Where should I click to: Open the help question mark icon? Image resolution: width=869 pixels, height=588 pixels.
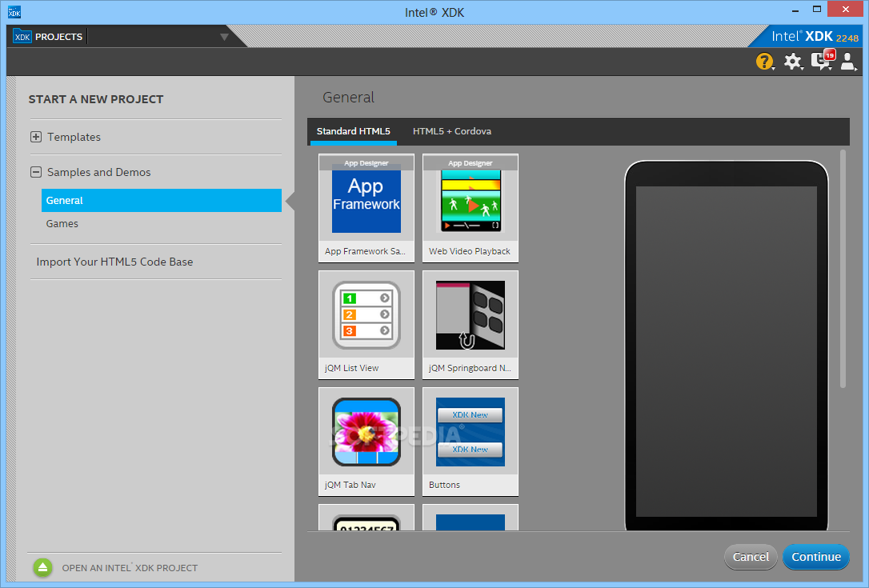[764, 62]
